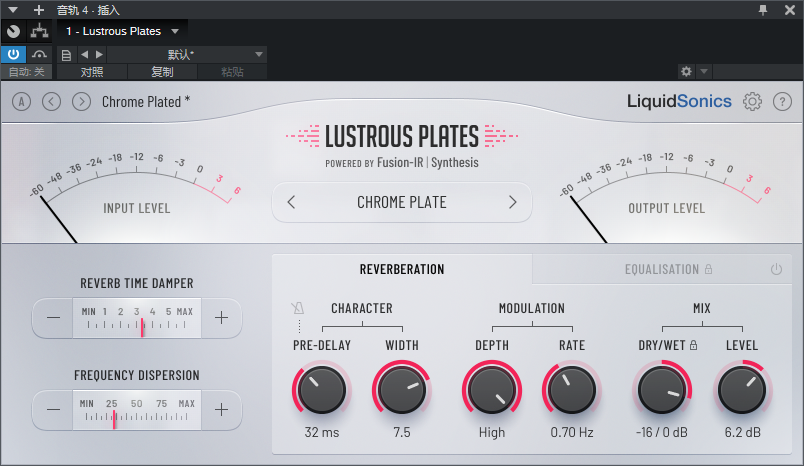
Task: Open the help question mark icon
Action: point(782,102)
